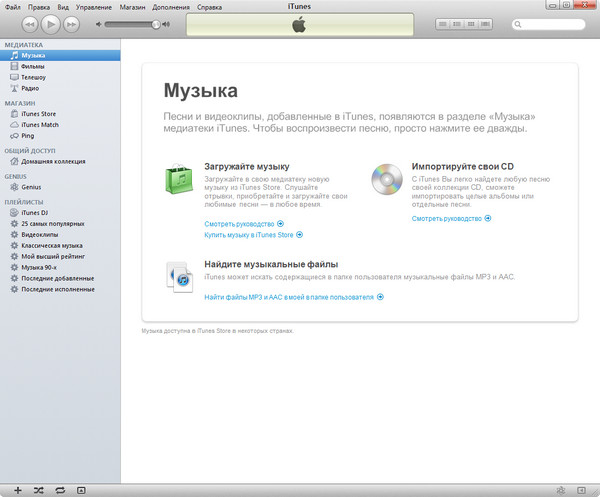Click the TV icon beside Телешоу

(15, 77)
